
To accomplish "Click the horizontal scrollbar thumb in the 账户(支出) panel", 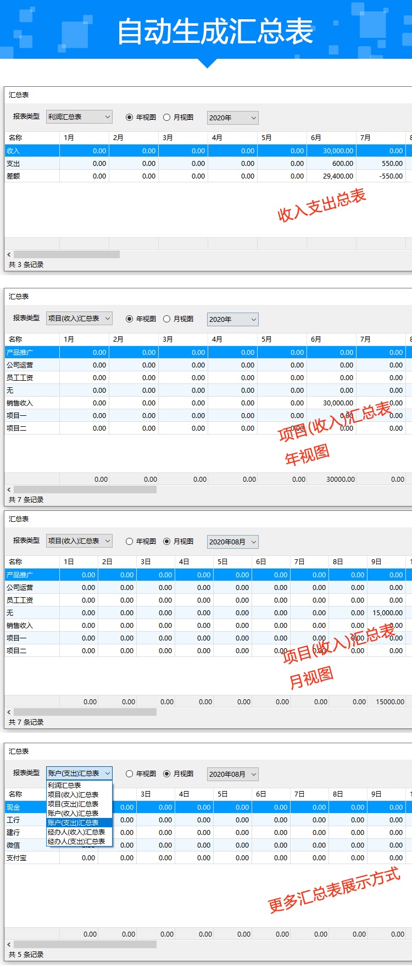I will pos(85,944).
